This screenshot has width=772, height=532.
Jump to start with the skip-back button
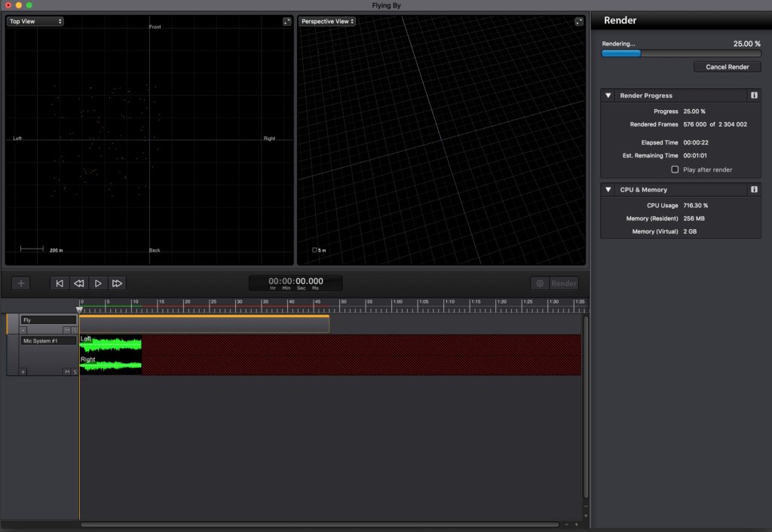click(x=60, y=283)
